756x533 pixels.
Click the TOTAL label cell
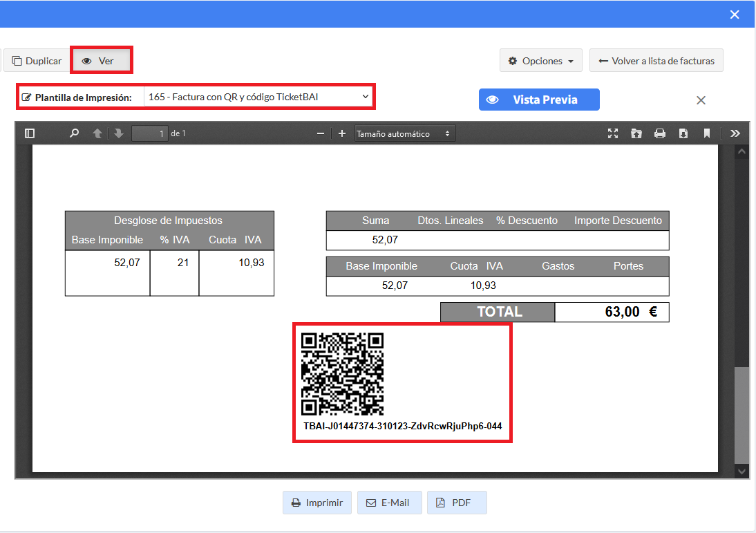pyautogui.click(x=498, y=312)
